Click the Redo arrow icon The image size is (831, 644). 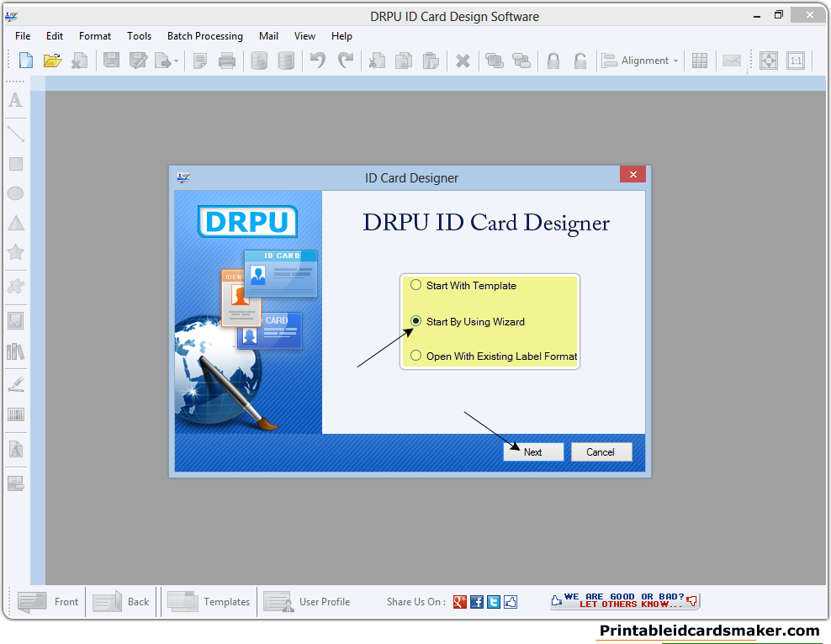[346, 61]
